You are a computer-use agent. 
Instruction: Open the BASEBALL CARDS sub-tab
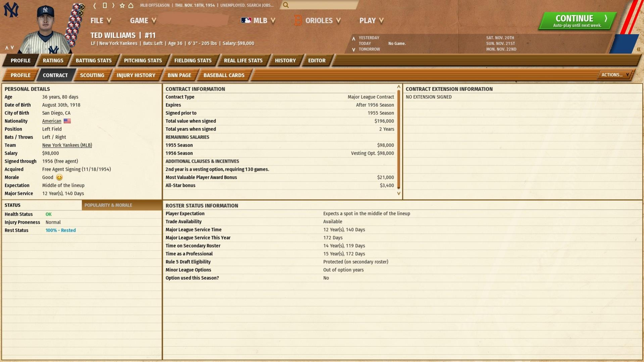pyautogui.click(x=224, y=75)
